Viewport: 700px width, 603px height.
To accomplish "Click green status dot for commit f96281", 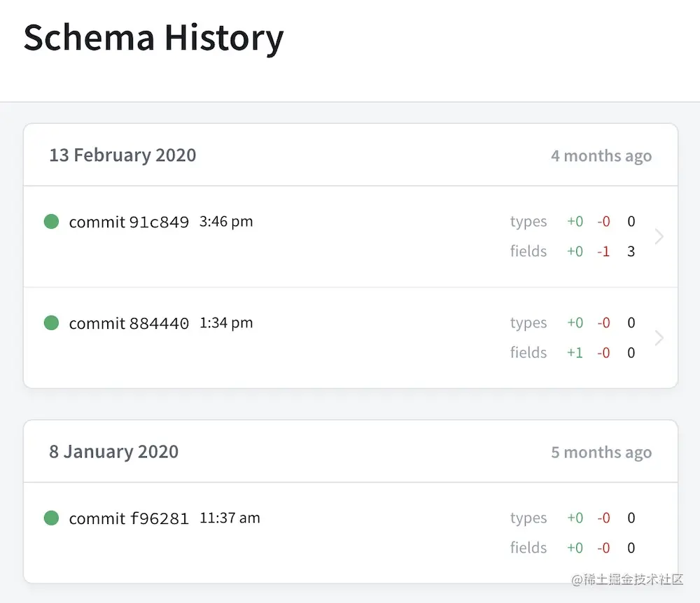I will click(51, 518).
